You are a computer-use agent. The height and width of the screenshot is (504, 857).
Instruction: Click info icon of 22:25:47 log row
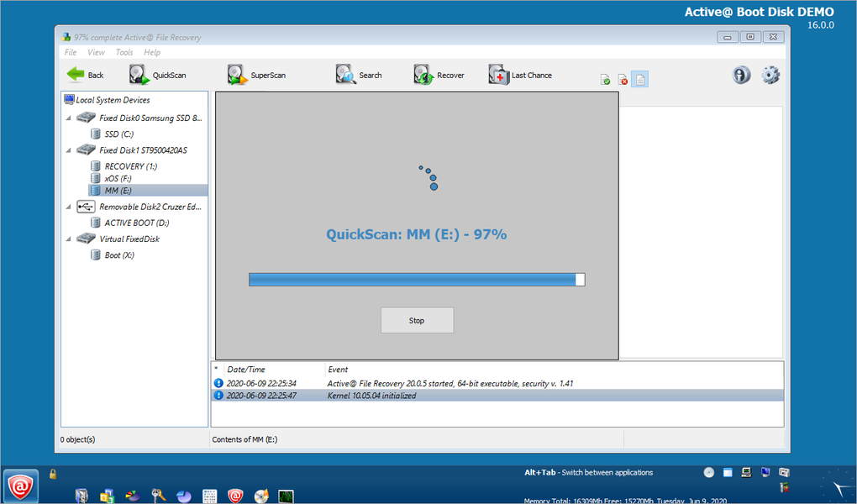click(x=218, y=395)
